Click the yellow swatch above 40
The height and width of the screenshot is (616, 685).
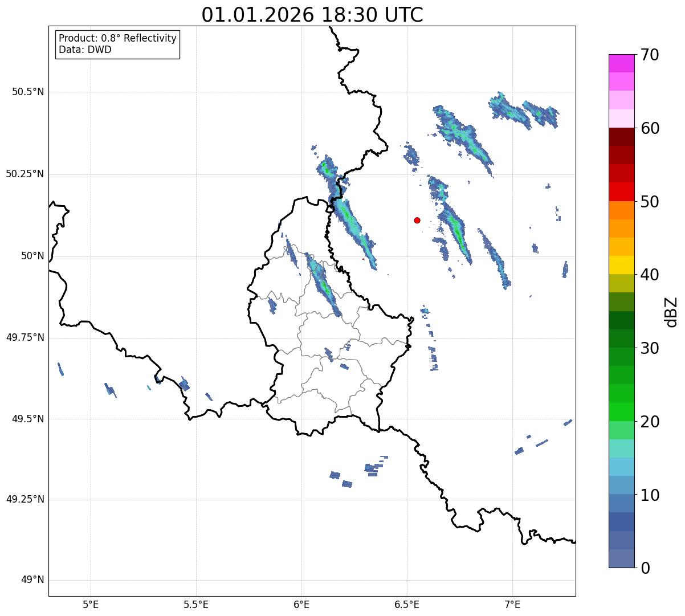(621, 265)
